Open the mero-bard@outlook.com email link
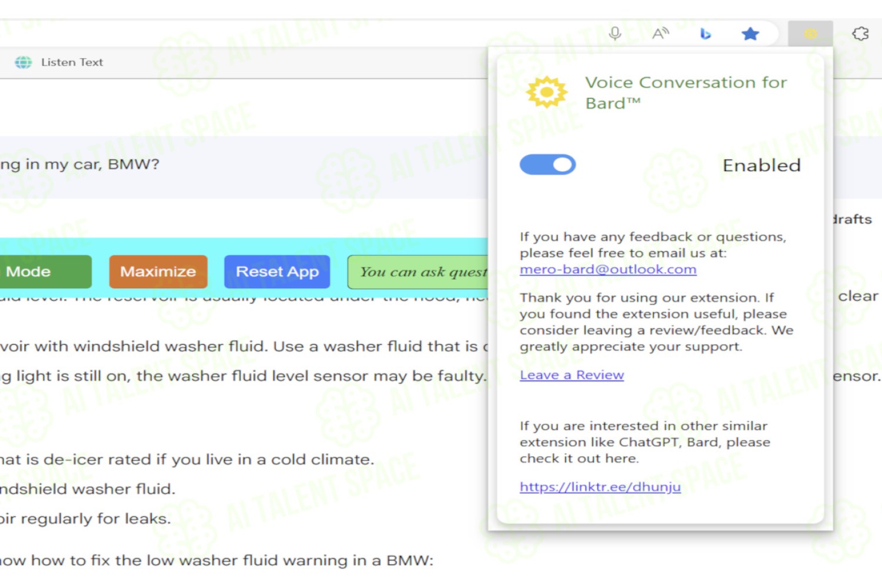882x588 pixels. [x=608, y=269]
